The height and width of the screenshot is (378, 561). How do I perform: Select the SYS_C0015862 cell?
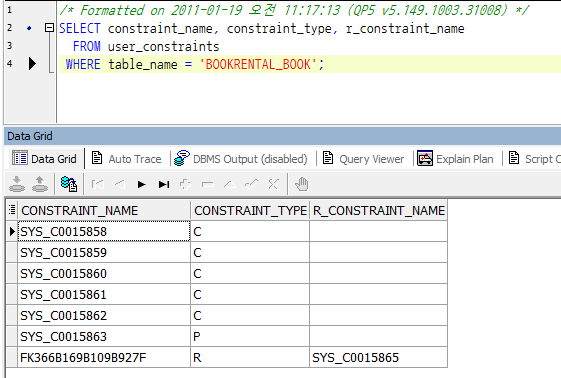[x=104, y=315]
